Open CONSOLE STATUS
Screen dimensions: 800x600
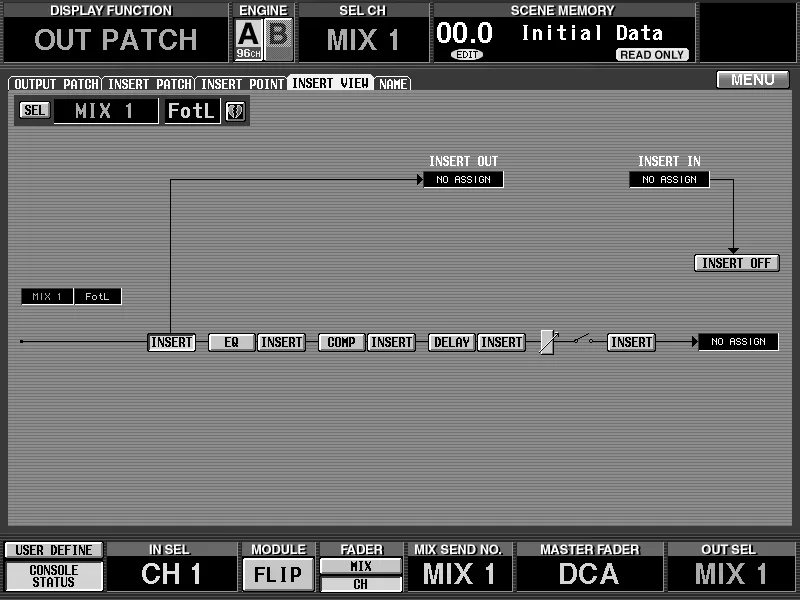tap(54, 576)
